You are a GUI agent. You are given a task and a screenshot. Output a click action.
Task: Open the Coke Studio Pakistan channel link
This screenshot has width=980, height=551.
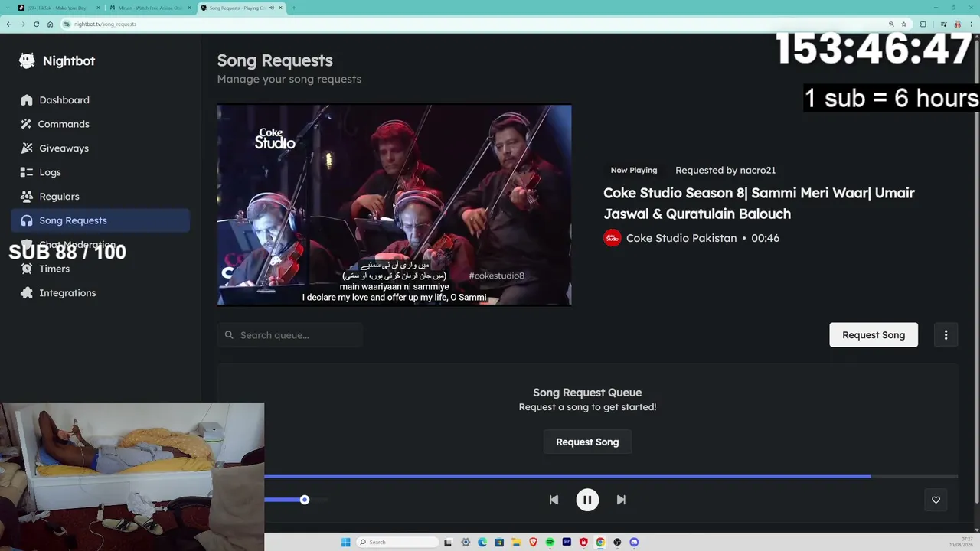(x=681, y=238)
